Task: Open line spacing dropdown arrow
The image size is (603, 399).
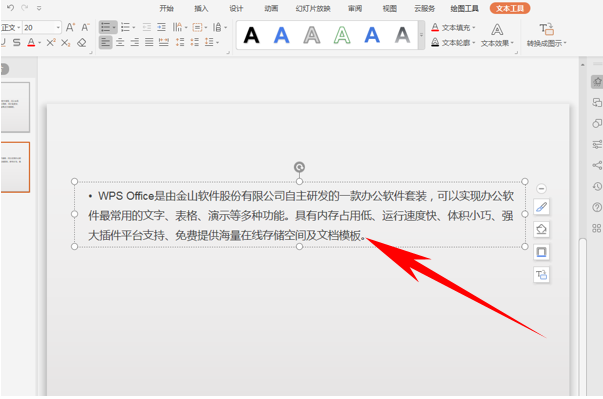Action: click(x=218, y=43)
